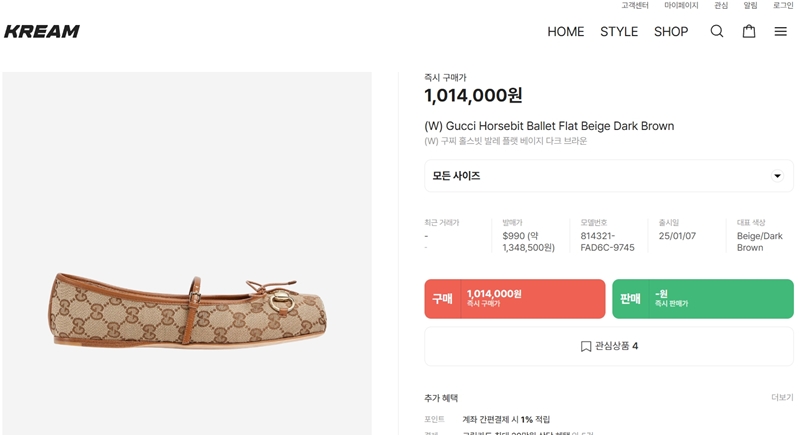Open the search magnifier icon
This screenshot has height=435, width=800.
click(x=716, y=31)
